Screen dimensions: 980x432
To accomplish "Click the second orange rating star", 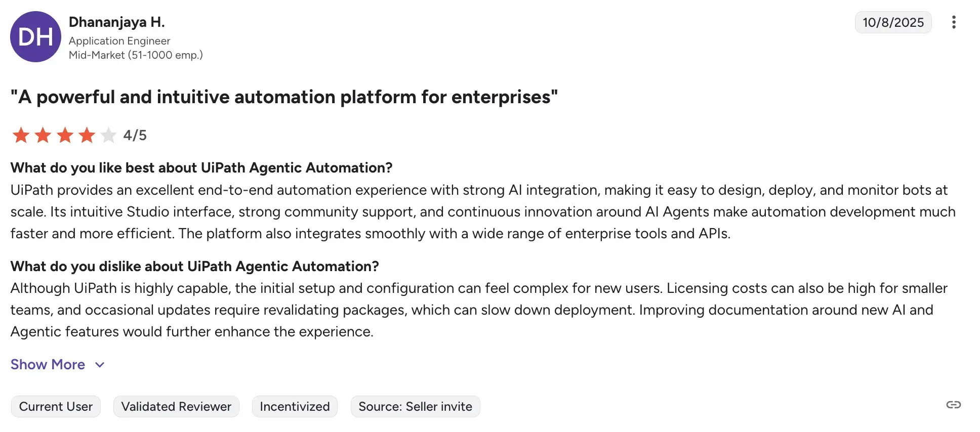I will [43, 135].
